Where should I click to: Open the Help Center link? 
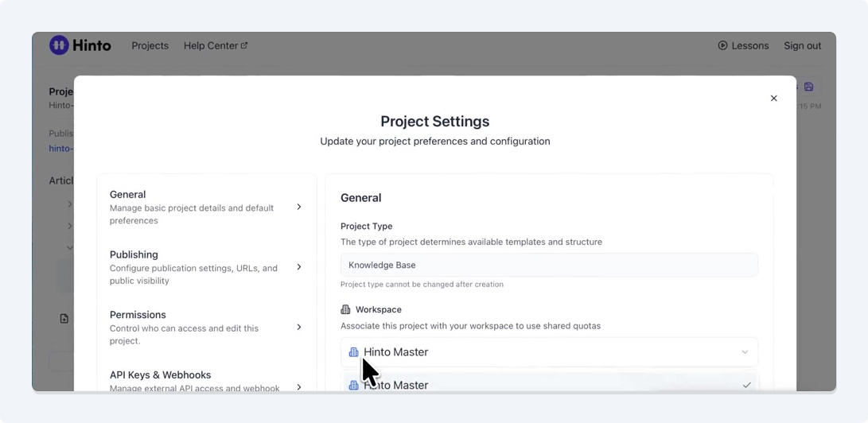coord(211,45)
